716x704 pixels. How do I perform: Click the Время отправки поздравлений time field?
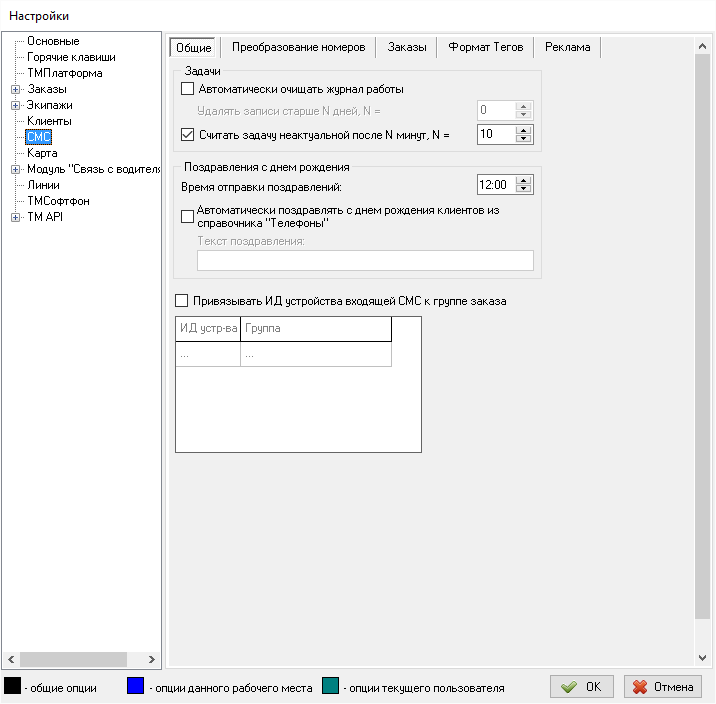496,184
